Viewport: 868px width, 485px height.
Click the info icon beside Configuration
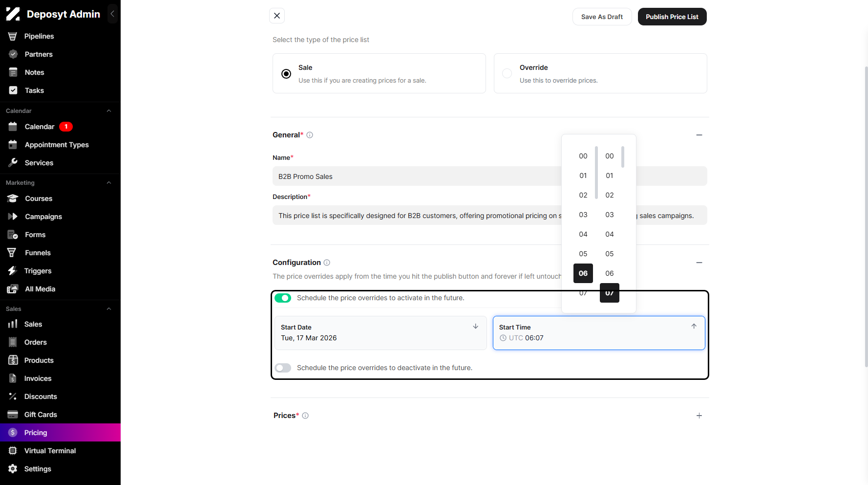(327, 263)
